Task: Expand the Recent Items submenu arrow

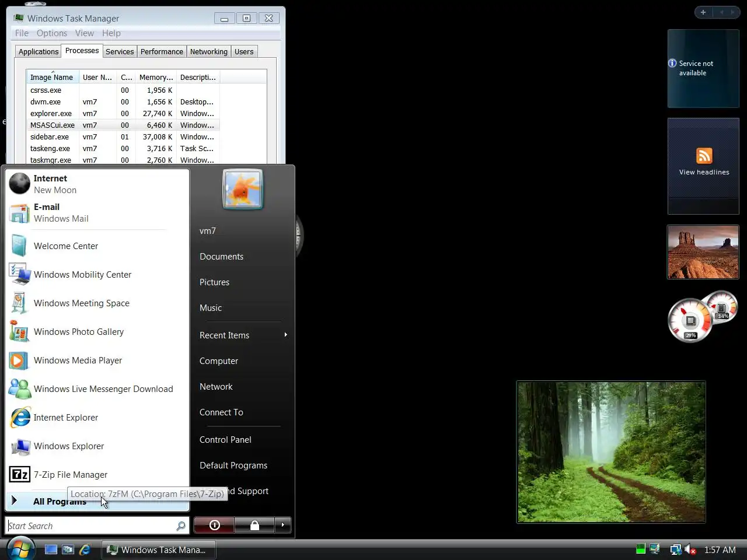Action: pos(285,335)
